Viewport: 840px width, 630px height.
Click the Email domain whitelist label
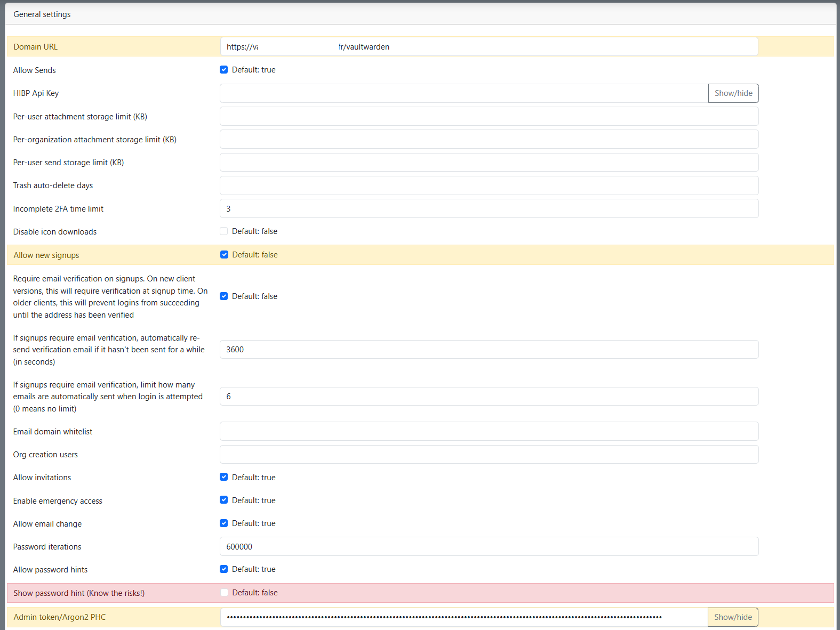pos(53,432)
